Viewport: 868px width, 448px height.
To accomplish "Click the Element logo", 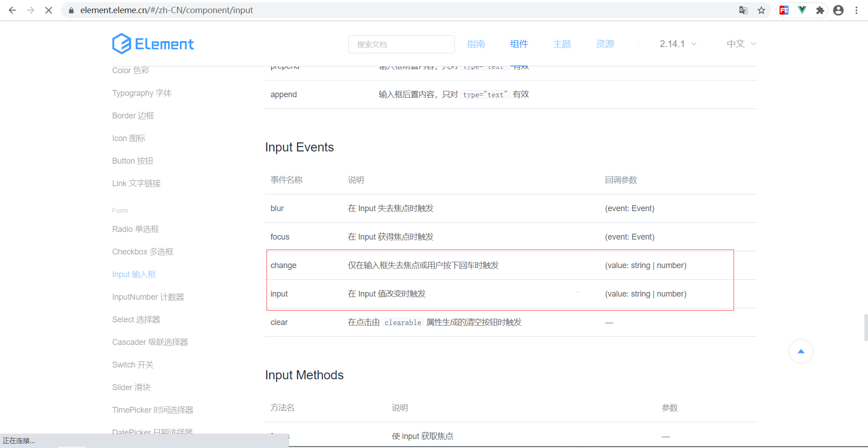I will point(153,44).
